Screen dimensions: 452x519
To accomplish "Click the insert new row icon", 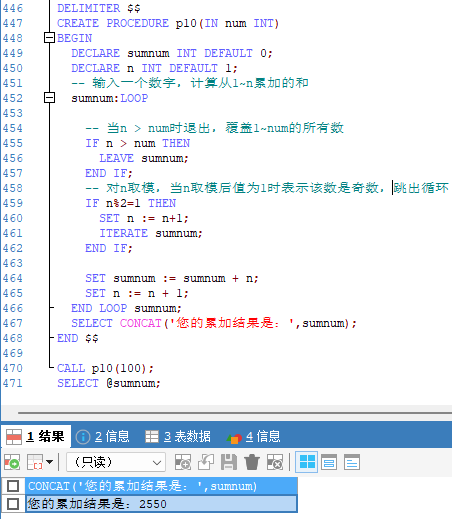I will [x=183, y=462].
